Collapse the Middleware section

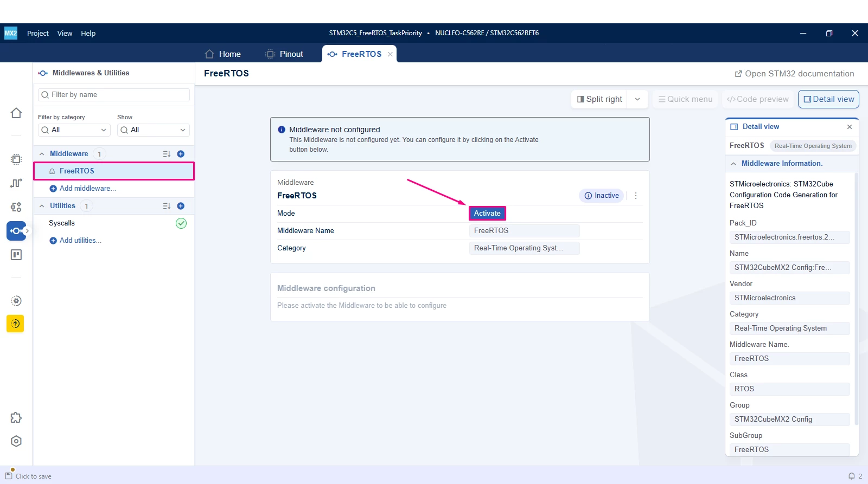tap(42, 154)
